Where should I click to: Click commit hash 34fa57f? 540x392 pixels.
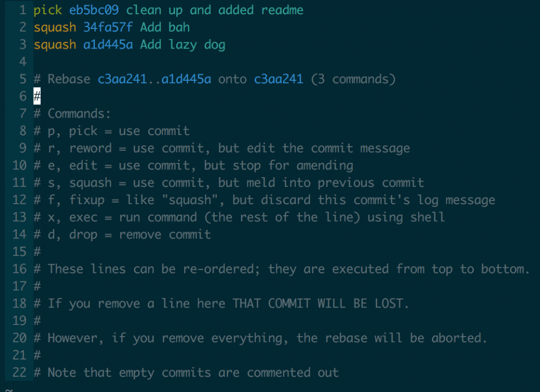(108, 27)
